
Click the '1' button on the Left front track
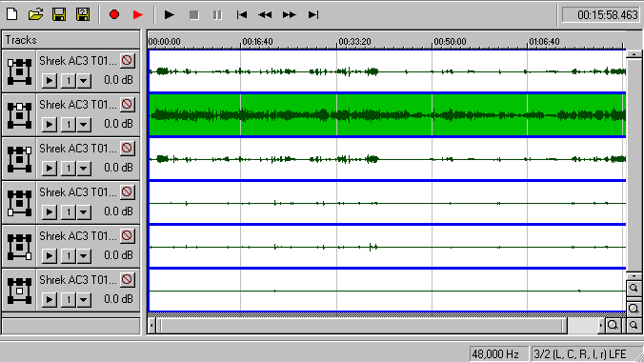point(69,81)
